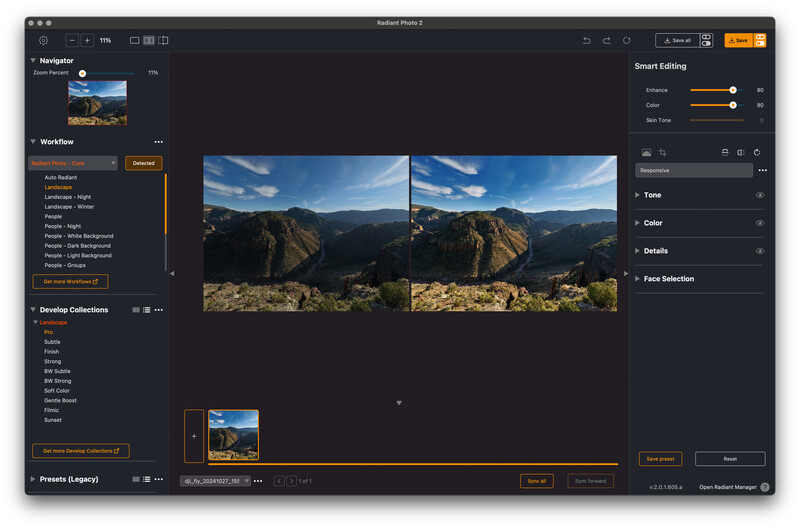
Task: Open Presets (Legacy) three-dot menu
Action: 159,479
